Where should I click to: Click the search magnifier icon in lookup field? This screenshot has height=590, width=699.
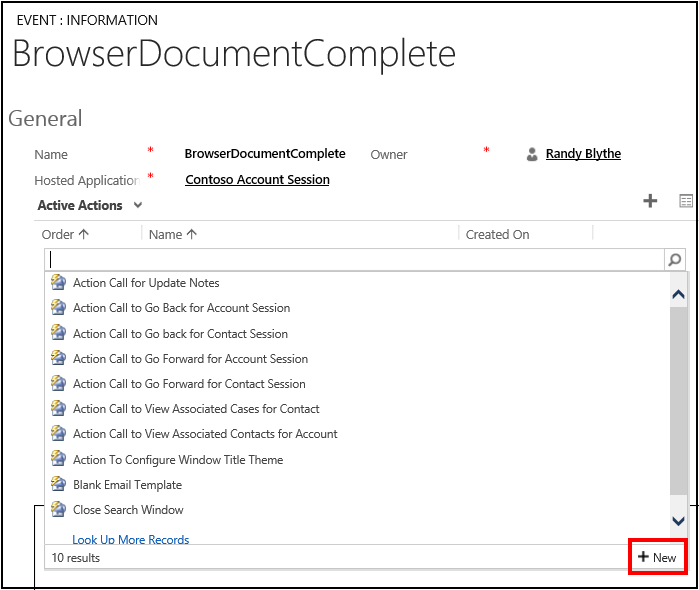(x=675, y=260)
